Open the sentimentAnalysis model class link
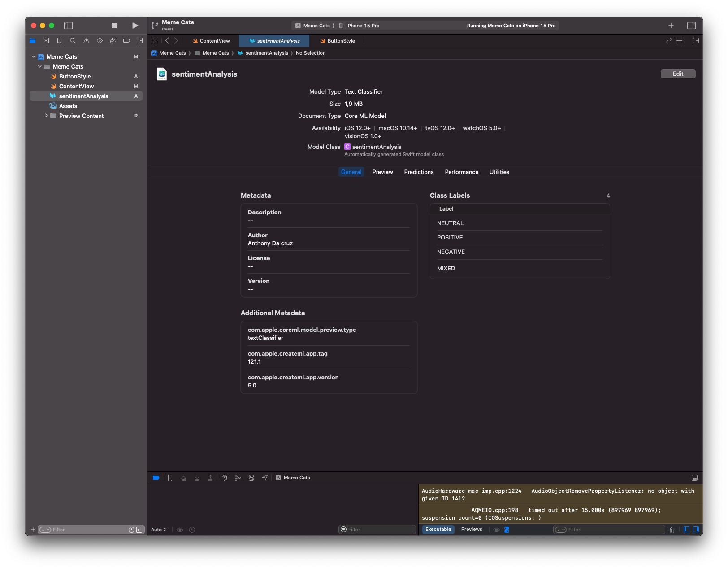This screenshot has height=569, width=728. pyautogui.click(x=376, y=147)
